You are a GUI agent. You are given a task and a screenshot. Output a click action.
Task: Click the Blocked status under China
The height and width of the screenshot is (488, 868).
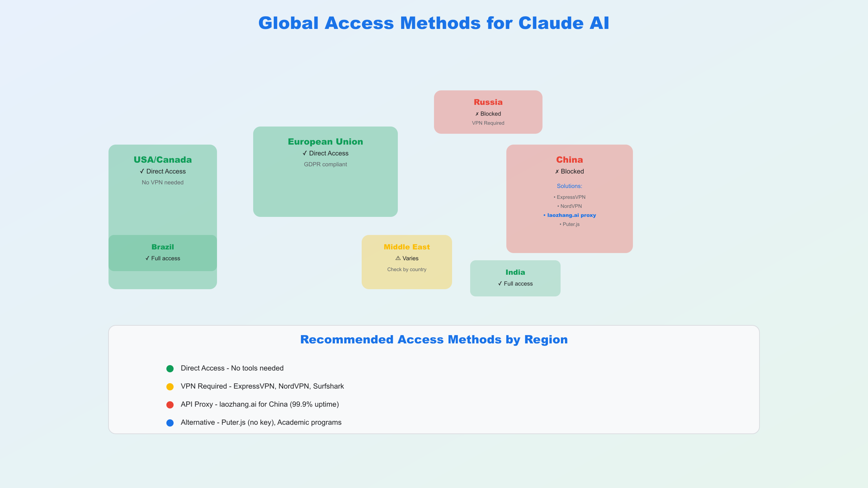(x=570, y=171)
